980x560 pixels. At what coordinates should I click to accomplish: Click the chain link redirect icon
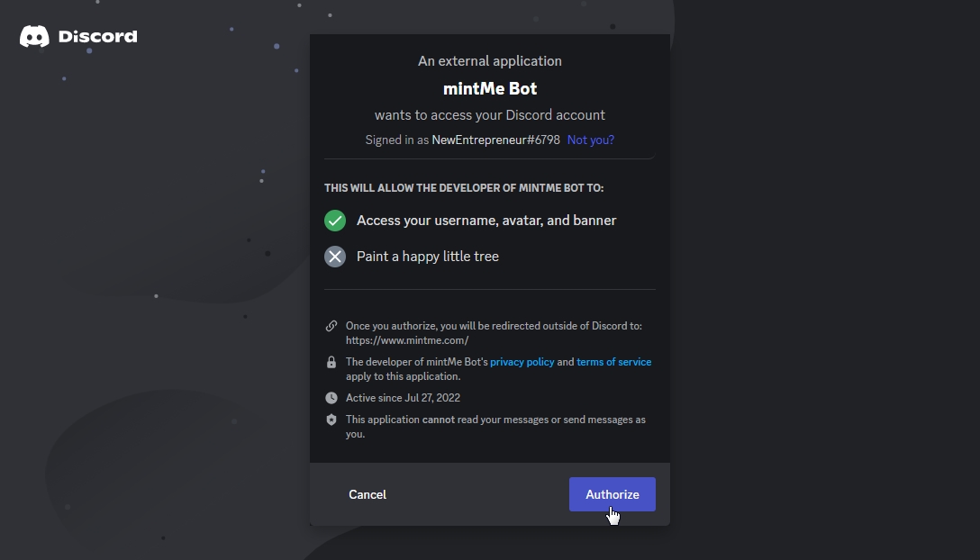(331, 326)
